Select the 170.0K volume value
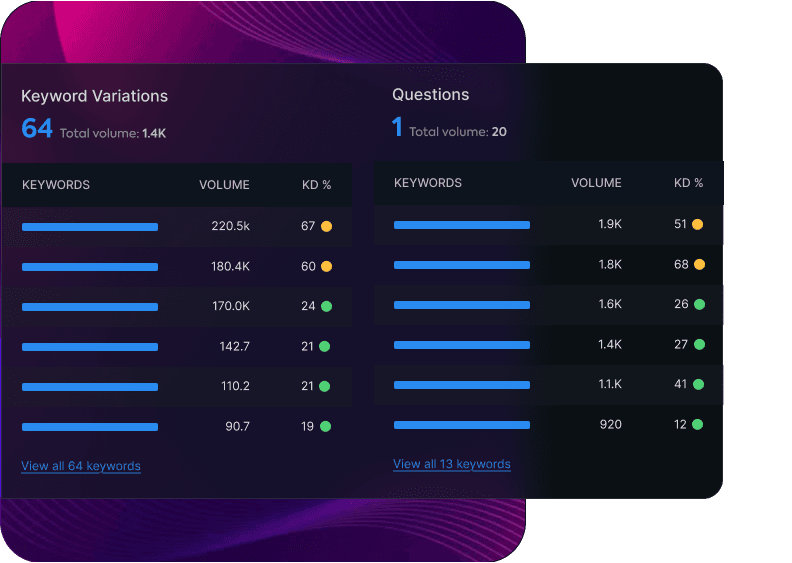 coord(230,307)
